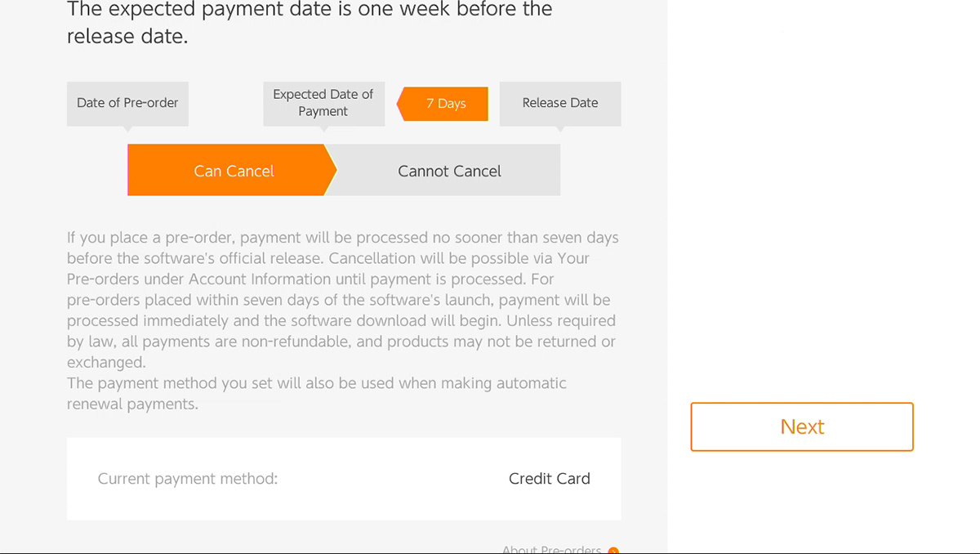Click the pointer under Expected Date of Payment
The width and height of the screenshot is (980, 554).
click(x=323, y=128)
